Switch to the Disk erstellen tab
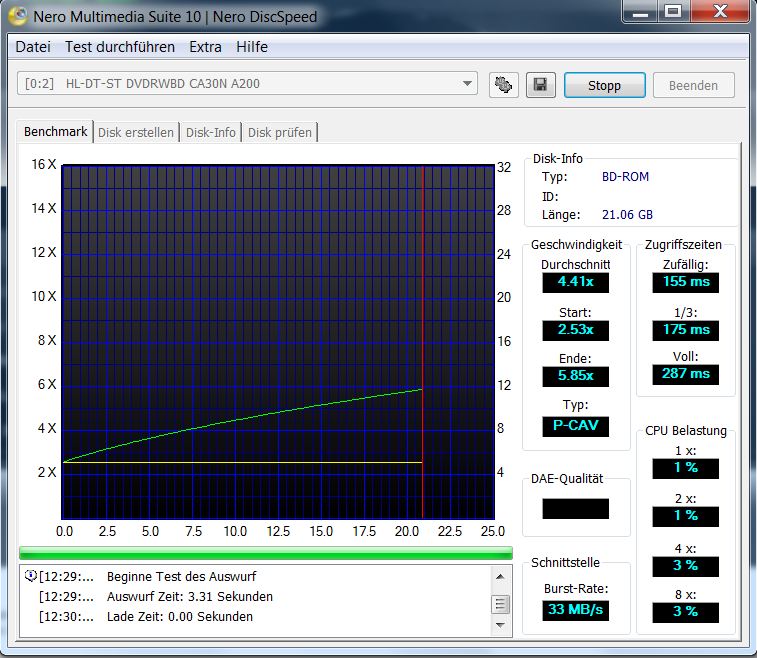This screenshot has height=658, width=757. 136,132
